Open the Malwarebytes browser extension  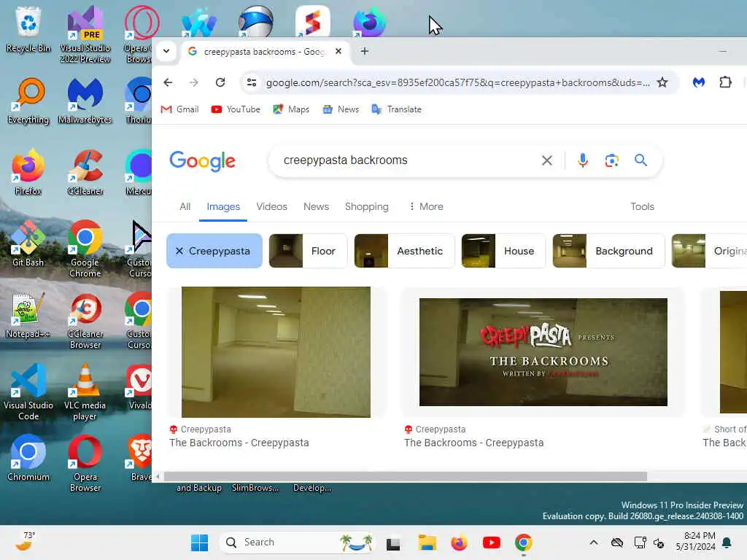pyautogui.click(x=698, y=82)
